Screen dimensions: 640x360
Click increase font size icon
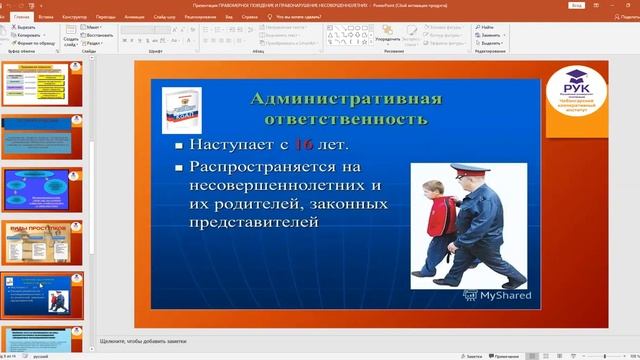click(x=175, y=30)
